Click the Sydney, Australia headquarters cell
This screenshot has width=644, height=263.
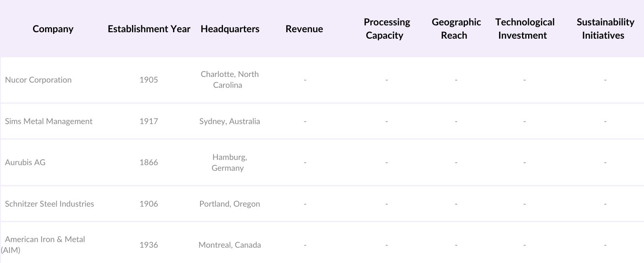click(229, 121)
